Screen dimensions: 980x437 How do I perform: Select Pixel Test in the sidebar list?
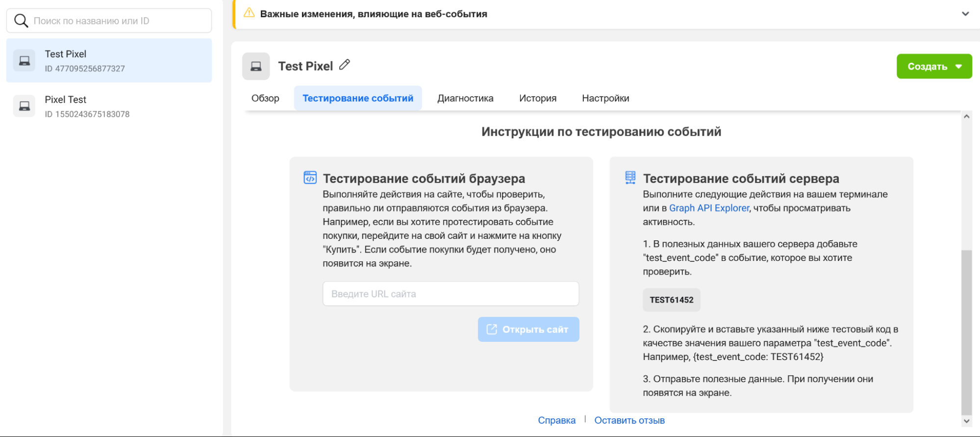(109, 106)
